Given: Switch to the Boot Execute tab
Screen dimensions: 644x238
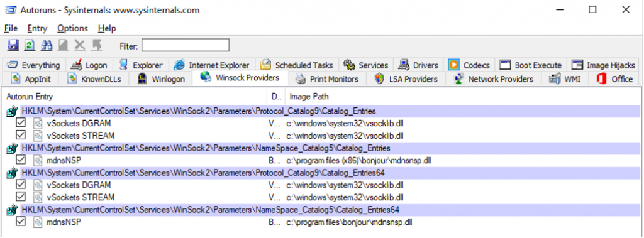Looking at the screenshot, I should point(531,65).
